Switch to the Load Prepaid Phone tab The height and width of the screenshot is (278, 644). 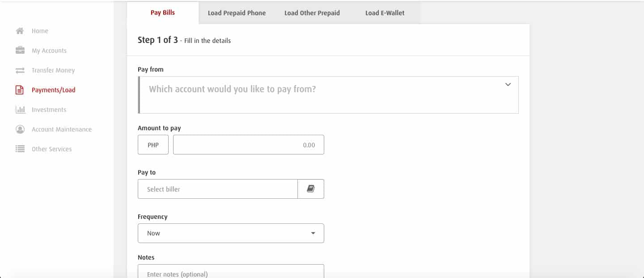[x=237, y=13]
